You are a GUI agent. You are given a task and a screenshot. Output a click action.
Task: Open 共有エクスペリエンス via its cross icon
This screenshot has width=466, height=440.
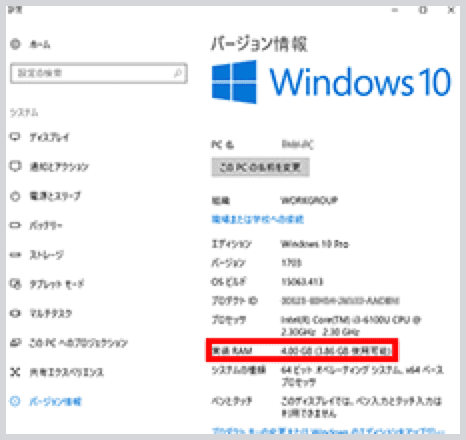point(15,372)
